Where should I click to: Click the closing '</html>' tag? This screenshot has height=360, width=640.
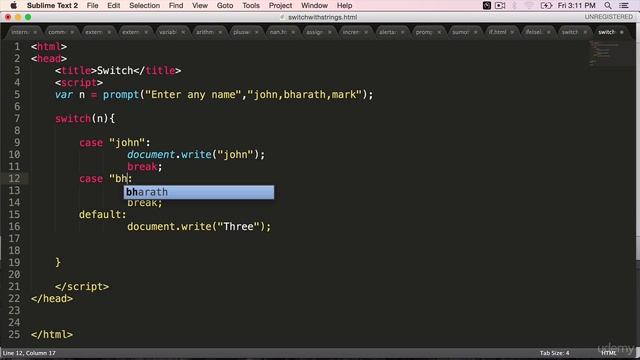tap(52, 334)
